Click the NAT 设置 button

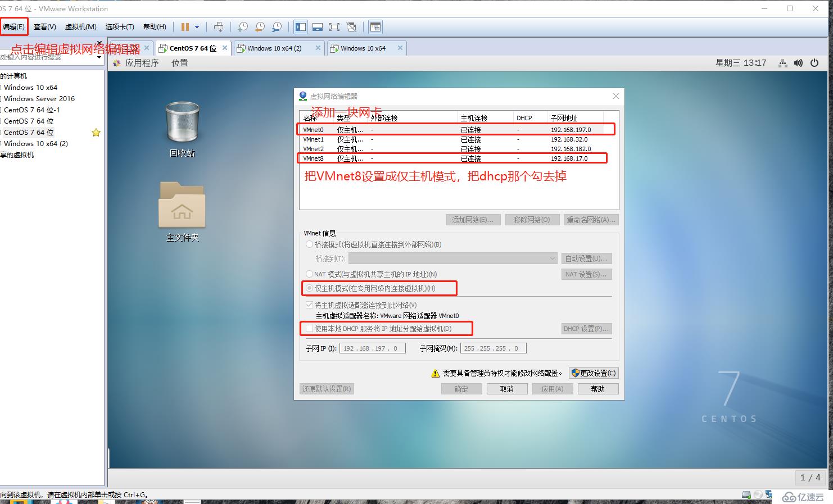(586, 274)
